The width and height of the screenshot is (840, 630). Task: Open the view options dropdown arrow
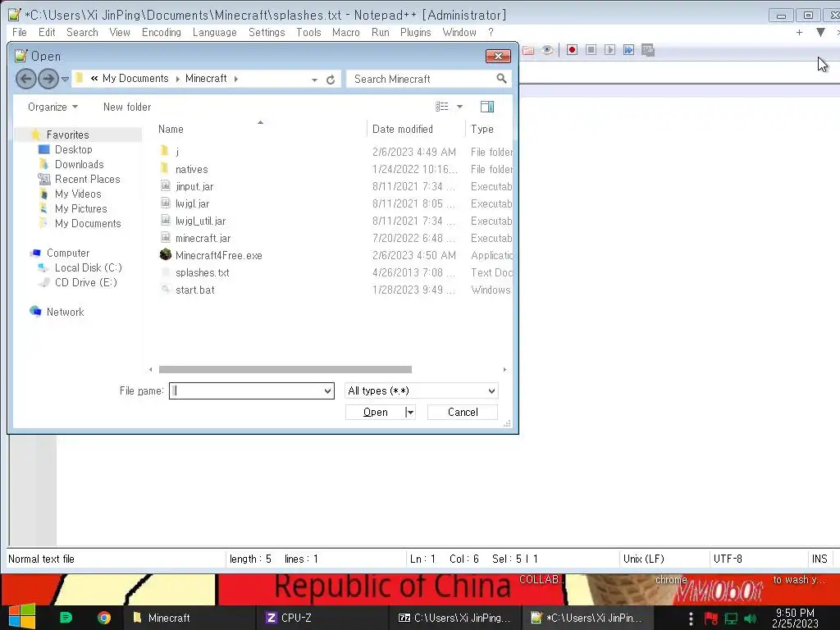[x=459, y=107]
